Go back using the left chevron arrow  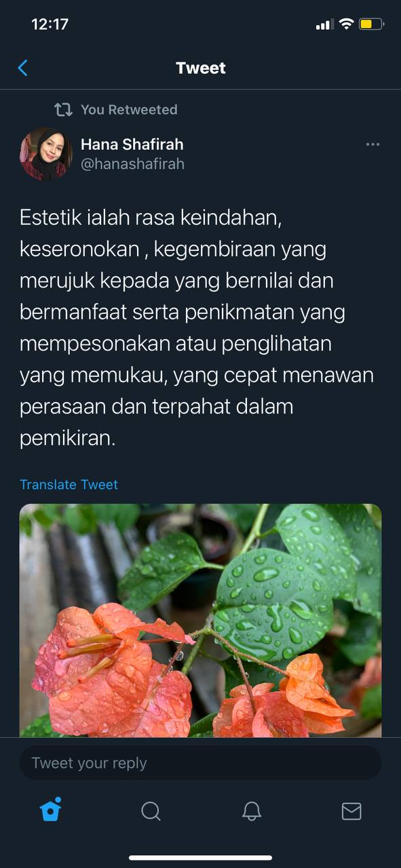click(x=22, y=68)
